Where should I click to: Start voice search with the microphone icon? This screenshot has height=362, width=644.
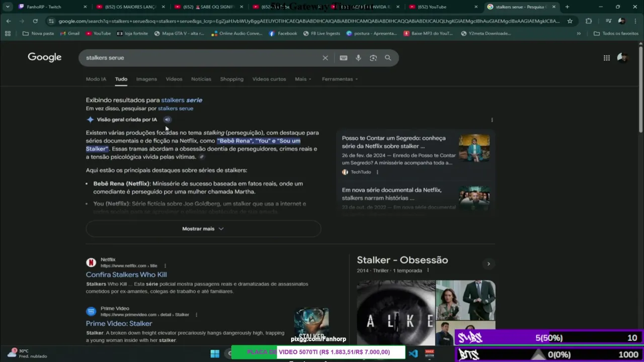(358, 58)
